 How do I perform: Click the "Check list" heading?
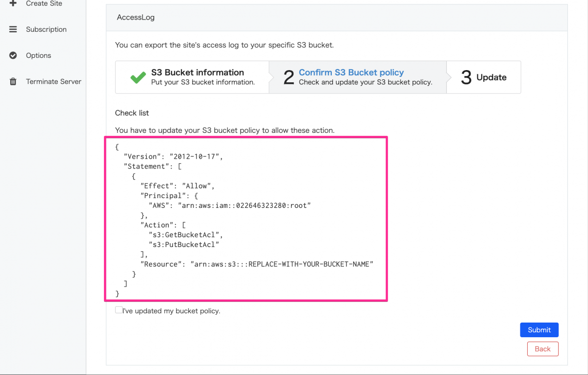132,113
